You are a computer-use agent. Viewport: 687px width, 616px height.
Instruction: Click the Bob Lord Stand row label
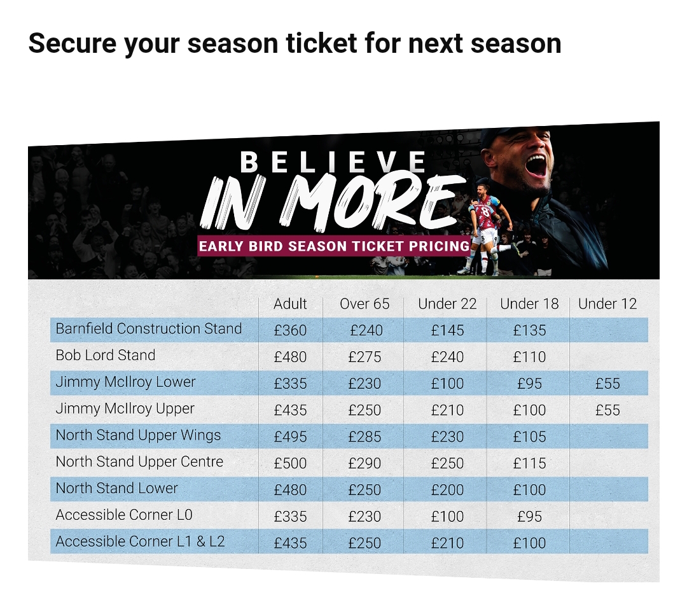pyautogui.click(x=106, y=356)
